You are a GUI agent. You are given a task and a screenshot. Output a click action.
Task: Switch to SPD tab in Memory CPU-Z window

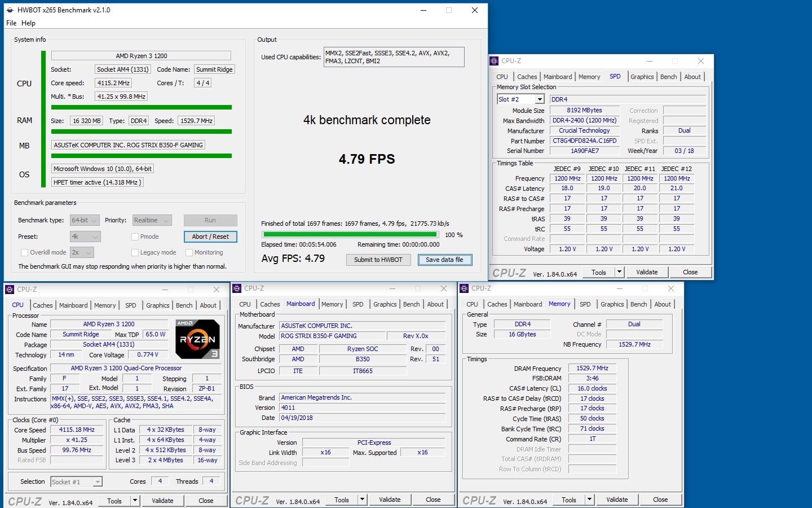point(585,304)
